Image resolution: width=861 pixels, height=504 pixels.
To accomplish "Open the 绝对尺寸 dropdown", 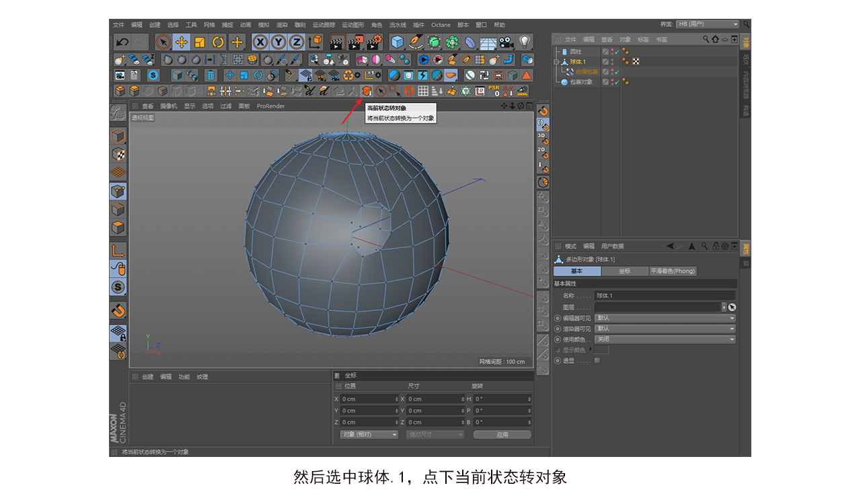I will (x=435, y=435).
